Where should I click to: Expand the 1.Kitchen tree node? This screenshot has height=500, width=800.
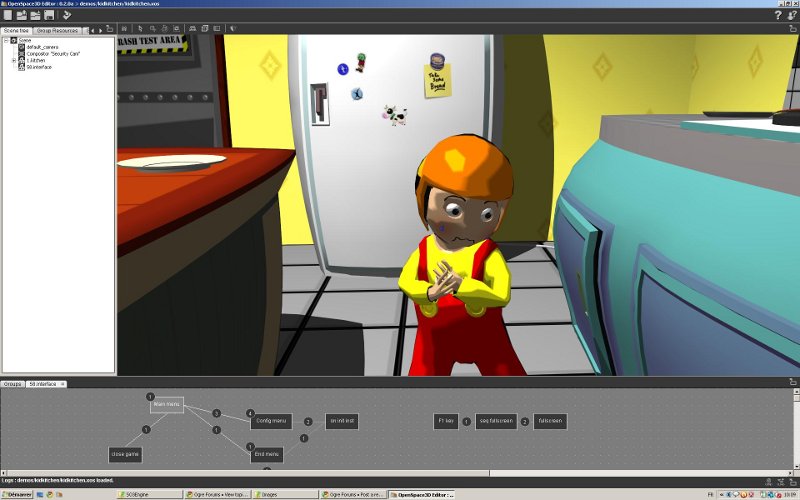pyautogui.click(x=14, y=60)
